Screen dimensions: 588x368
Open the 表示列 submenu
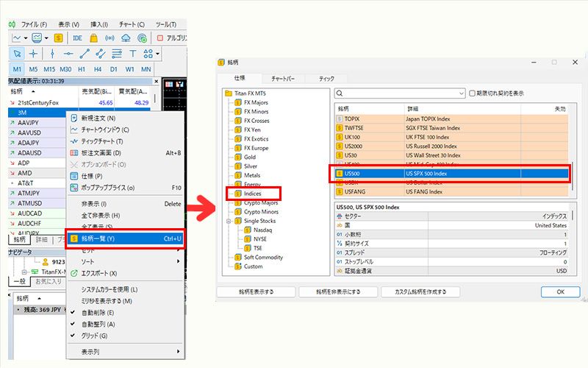[126, 352]
